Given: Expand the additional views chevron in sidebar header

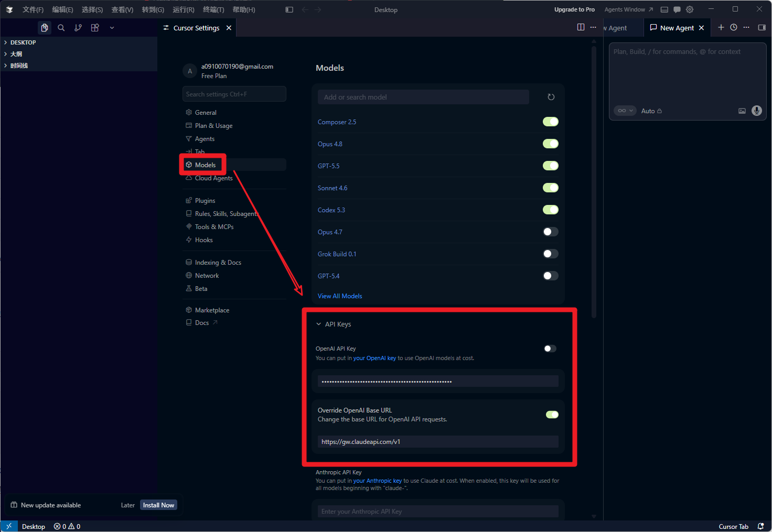Looking at the screenshot, I should [112, 28].
